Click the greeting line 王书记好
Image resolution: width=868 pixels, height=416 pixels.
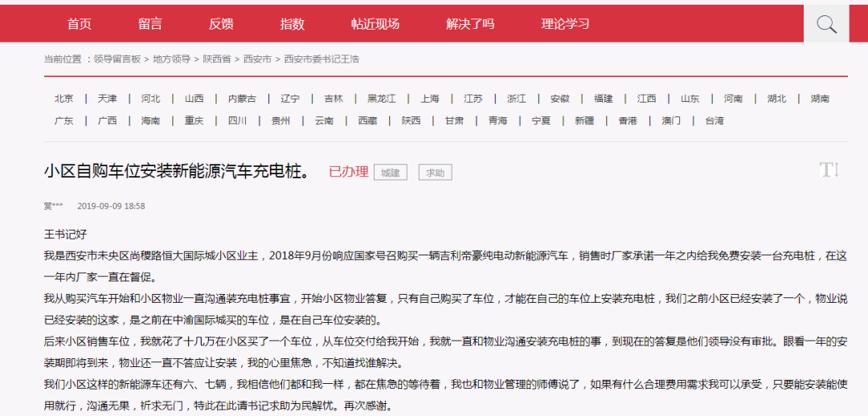coord(65,234)
